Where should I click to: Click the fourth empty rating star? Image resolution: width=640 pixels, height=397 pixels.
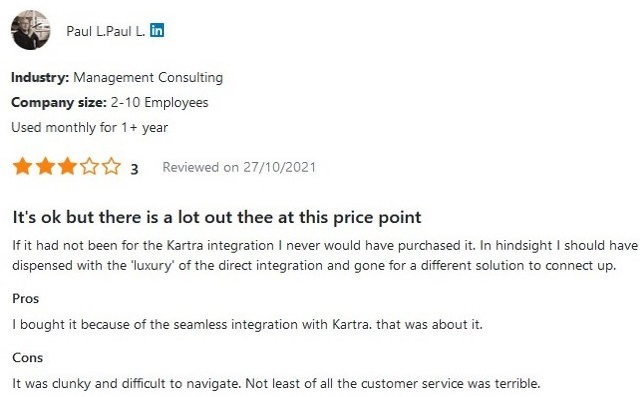(x=89, y=166)
